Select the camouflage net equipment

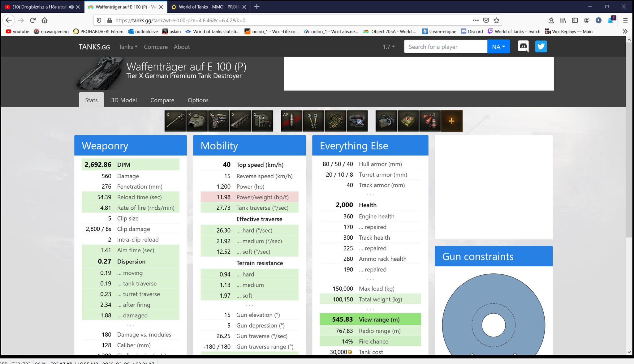click(x=335, y=121)
